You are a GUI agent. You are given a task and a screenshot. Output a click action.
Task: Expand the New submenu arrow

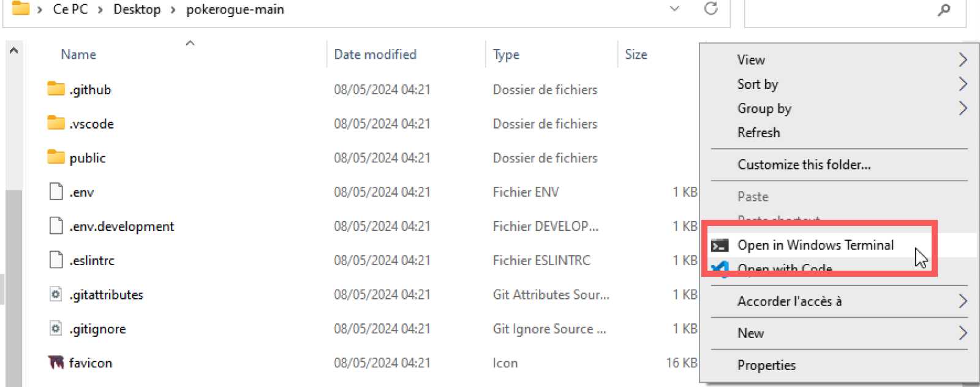point(962,333)
